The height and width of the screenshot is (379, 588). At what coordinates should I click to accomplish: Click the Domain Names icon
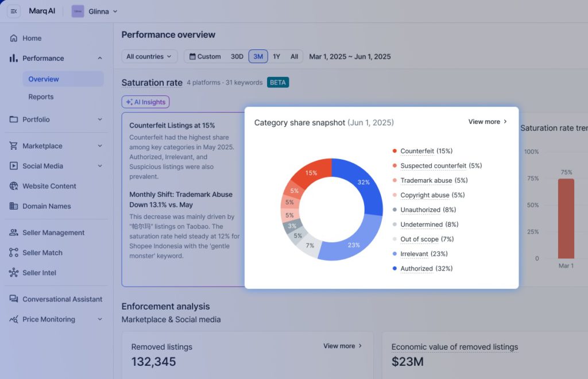14,206
